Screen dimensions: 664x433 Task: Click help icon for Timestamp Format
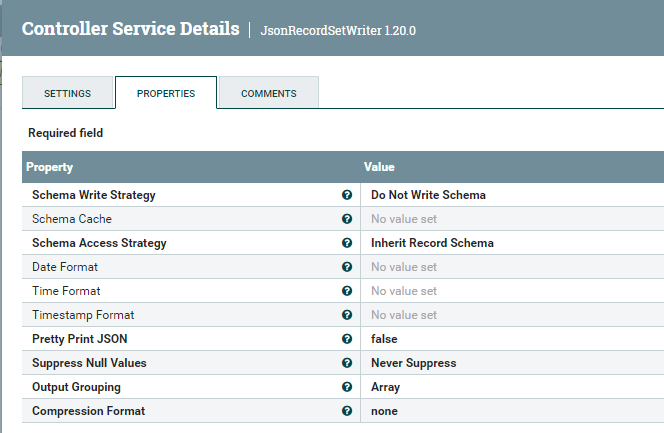[347, 315]
